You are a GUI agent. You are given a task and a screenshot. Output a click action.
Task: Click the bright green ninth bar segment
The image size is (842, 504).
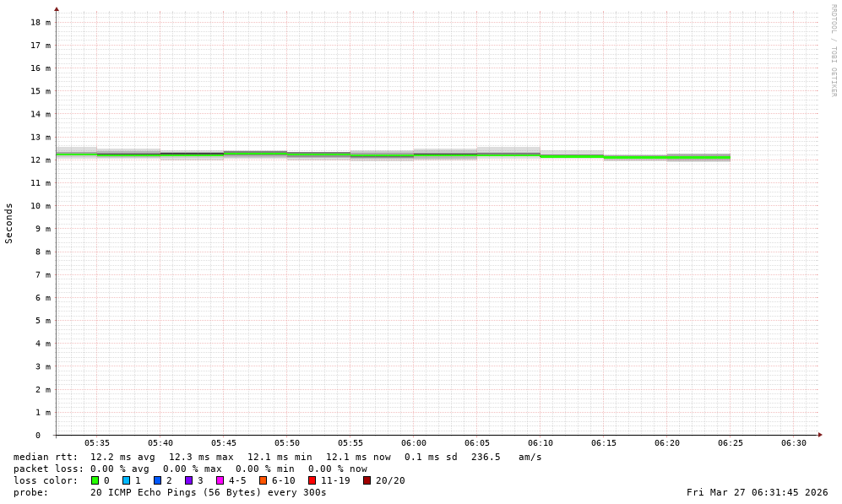(x=572, y=155)
